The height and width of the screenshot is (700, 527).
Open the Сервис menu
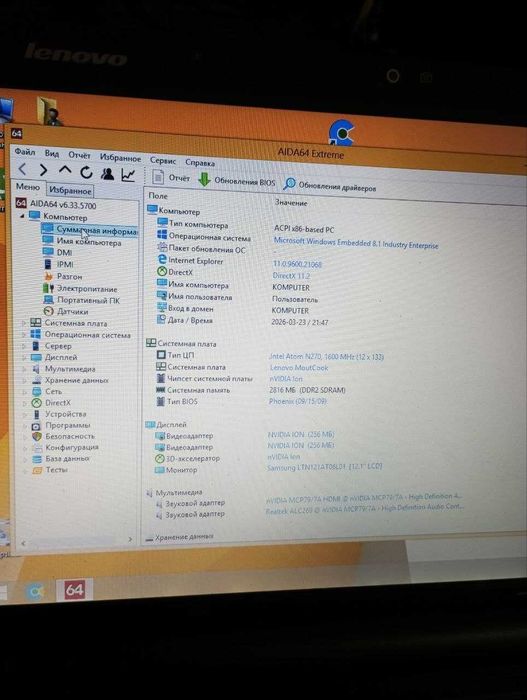click(x=163, y=160)
